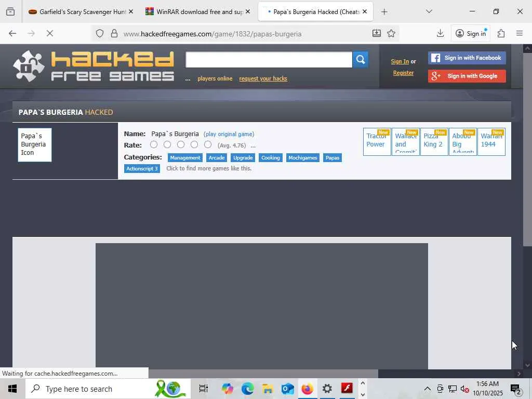Click the muted volume tray icon

click(x=465, y=389)
